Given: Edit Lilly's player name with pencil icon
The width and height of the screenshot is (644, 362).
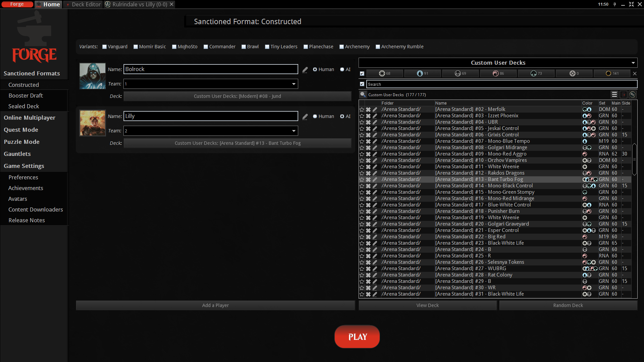Looking at the screenshot, I should (x=305, y=117).
